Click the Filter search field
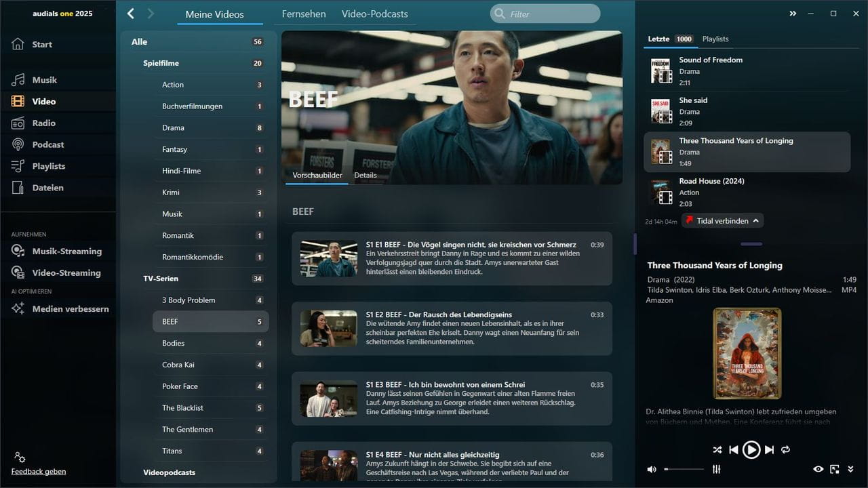Image resolution: width=868 pixels, height=488 pixels. pos(545,14)
